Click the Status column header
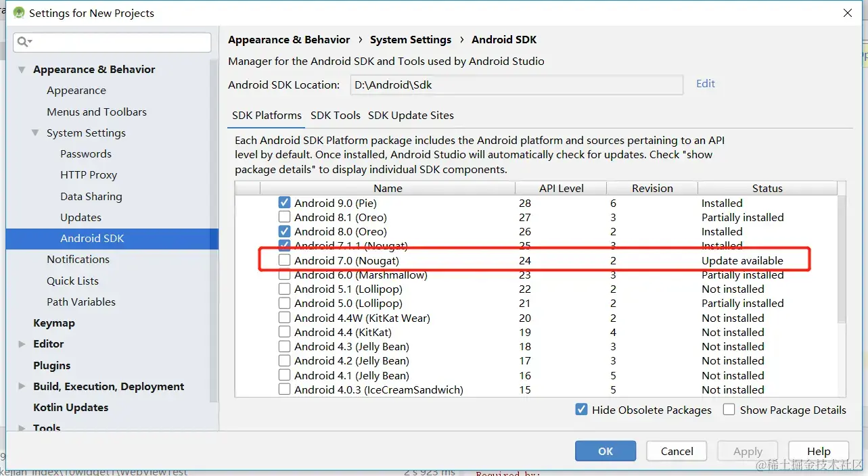Viewport: 868px width, 476px height. [x=767, y=189]
